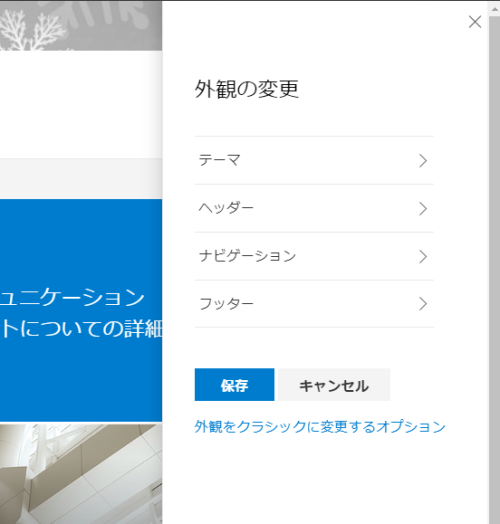Click the vertical scrollbar track
This screenshot has height=524, width=500.
coord(495,267)
